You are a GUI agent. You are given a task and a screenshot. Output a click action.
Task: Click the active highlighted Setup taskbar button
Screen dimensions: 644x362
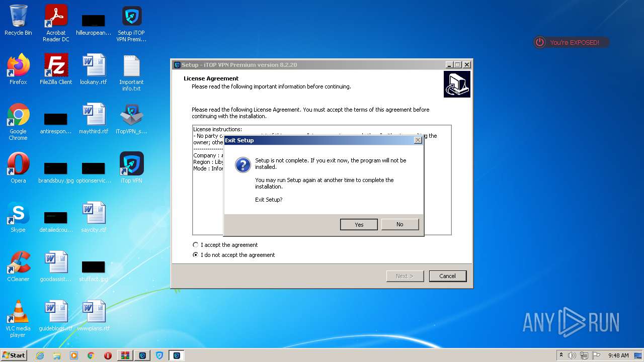point(177,355)
